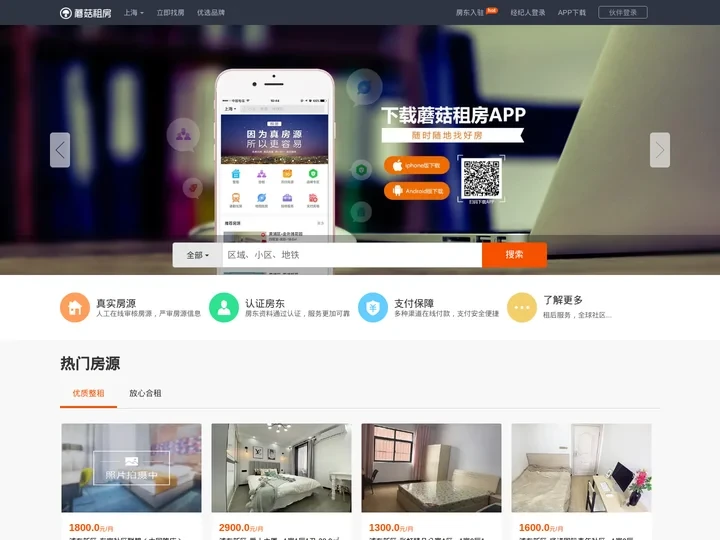Click the 房东入驻 link
Screen dimensions: 720x540
pos(470,13)
